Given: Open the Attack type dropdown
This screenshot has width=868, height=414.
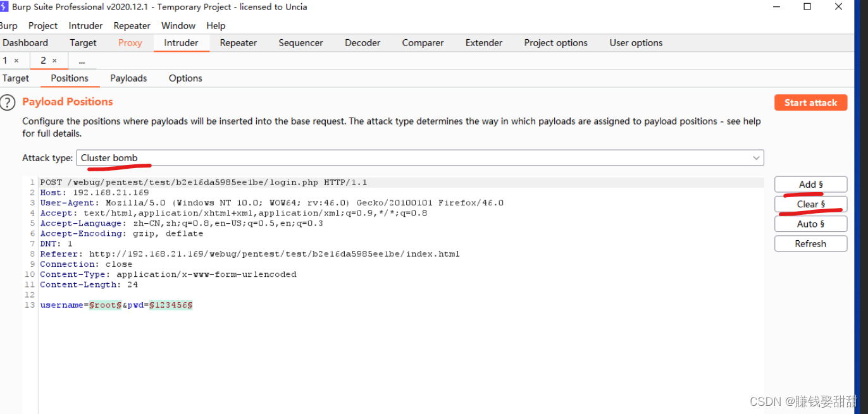Looking at the screenshot, I should click(420, 157).
